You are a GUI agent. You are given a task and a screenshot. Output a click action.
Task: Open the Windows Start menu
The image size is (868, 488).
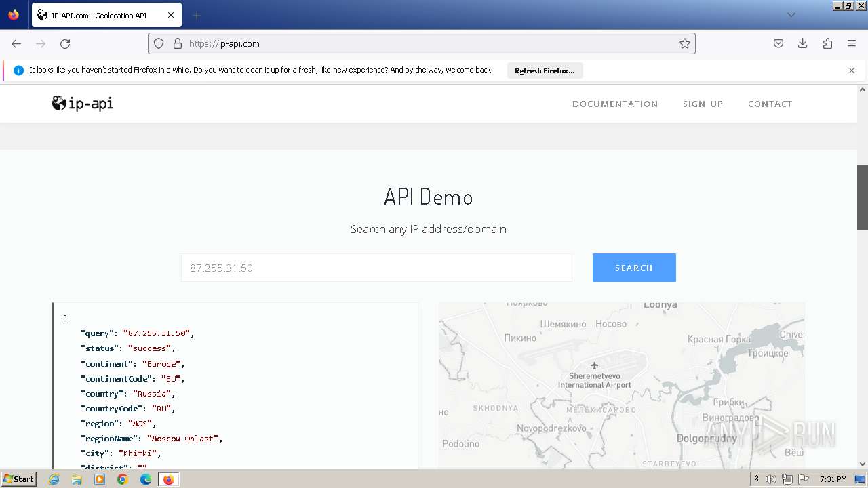click(19, 479)
